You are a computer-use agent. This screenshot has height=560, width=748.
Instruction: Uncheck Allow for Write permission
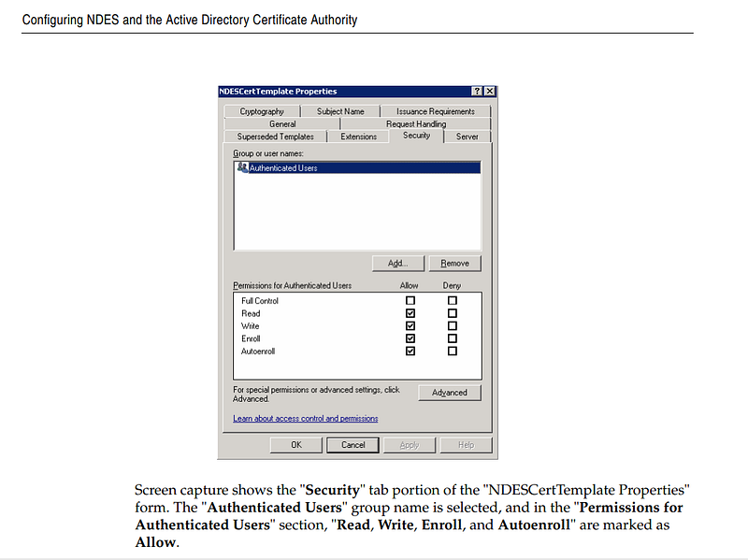point(410,325)
